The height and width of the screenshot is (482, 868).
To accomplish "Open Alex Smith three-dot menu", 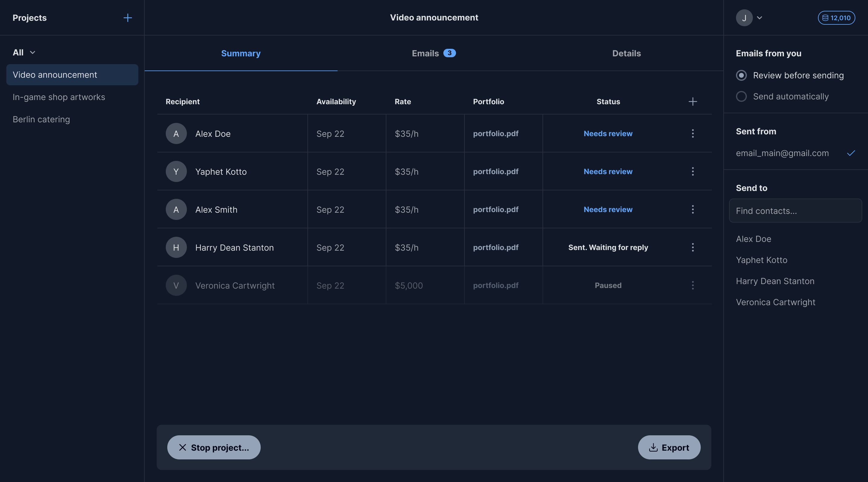I will click(693, 209).
